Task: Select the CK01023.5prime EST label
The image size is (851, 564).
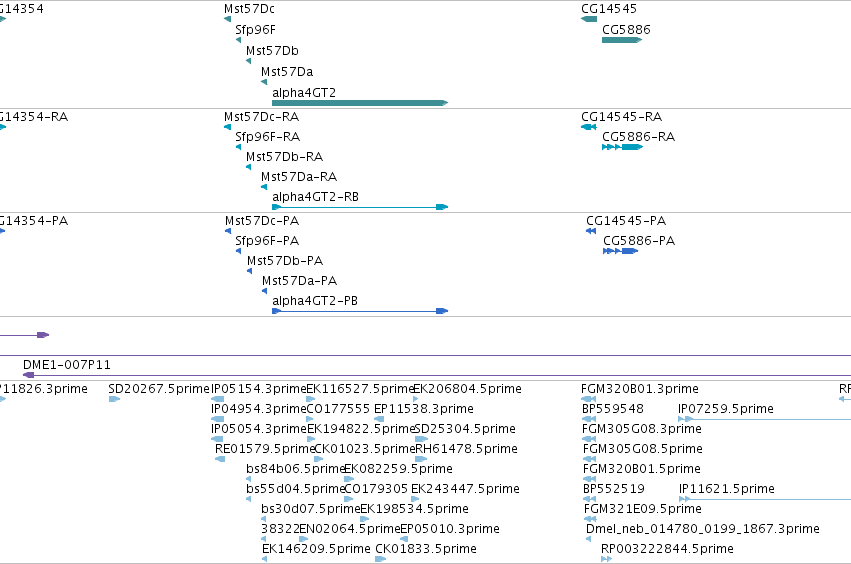Action: coord(364,449)
